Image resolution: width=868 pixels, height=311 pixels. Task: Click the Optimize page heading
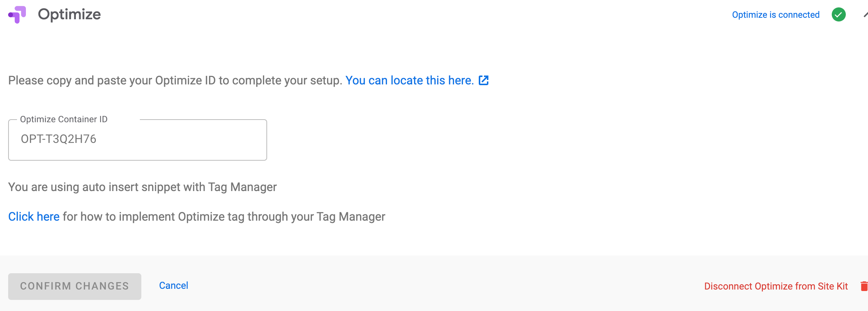click(70, 14)
